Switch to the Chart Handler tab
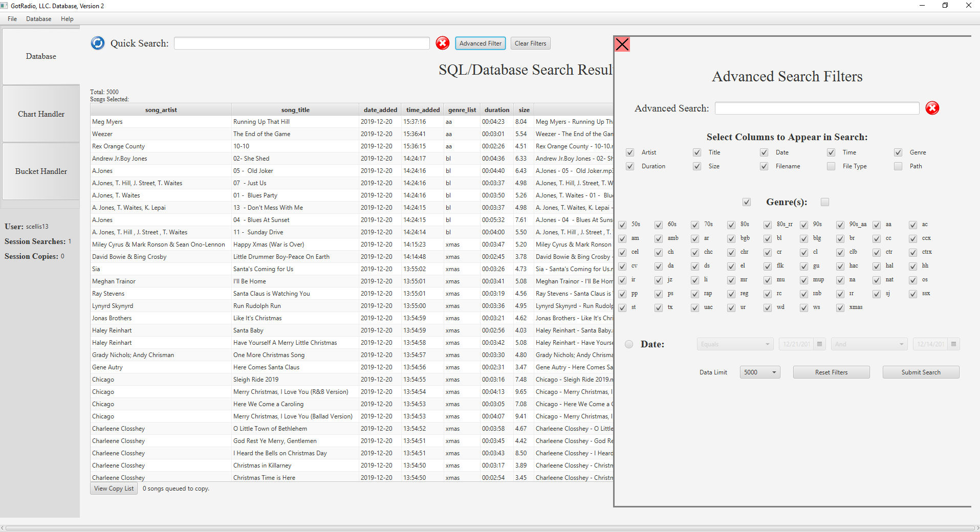This screenshot has height=532, width=980. [x=40, y=114]
